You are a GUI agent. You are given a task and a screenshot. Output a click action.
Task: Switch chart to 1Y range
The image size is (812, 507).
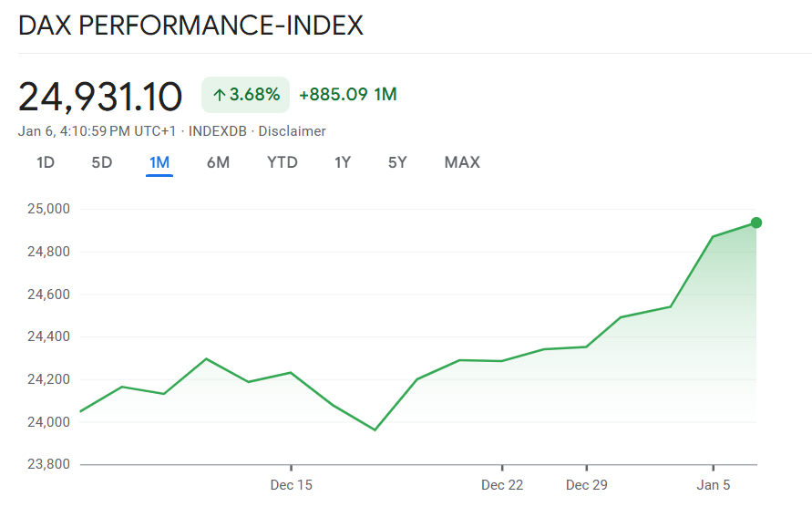(343, 163)
